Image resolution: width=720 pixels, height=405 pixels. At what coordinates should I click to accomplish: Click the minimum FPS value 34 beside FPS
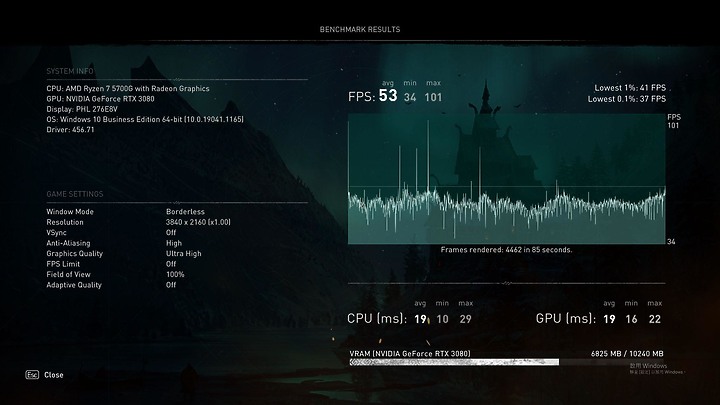[x=410, y=97]
